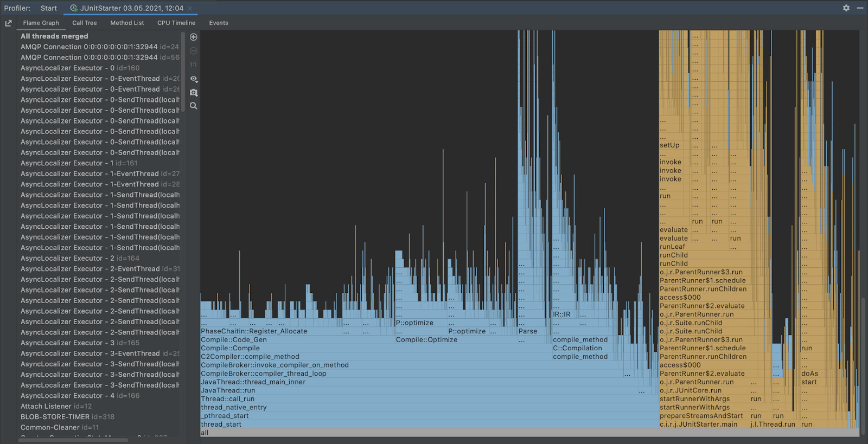Screen dimensions: 868x444
Task: Click the C2Compiler::compile_method frame
Action: coord(250,357)
